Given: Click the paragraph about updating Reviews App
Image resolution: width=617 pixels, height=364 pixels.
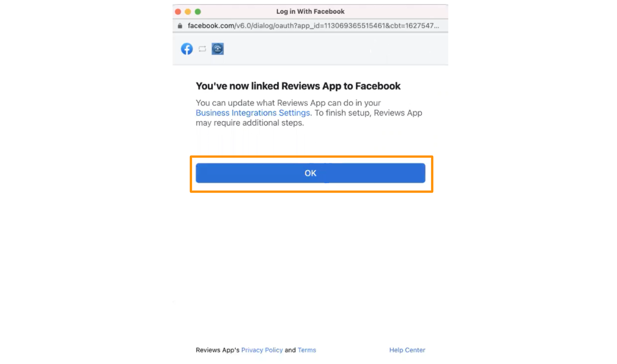Looking at the screenshot, I should (x=309, y=113).
